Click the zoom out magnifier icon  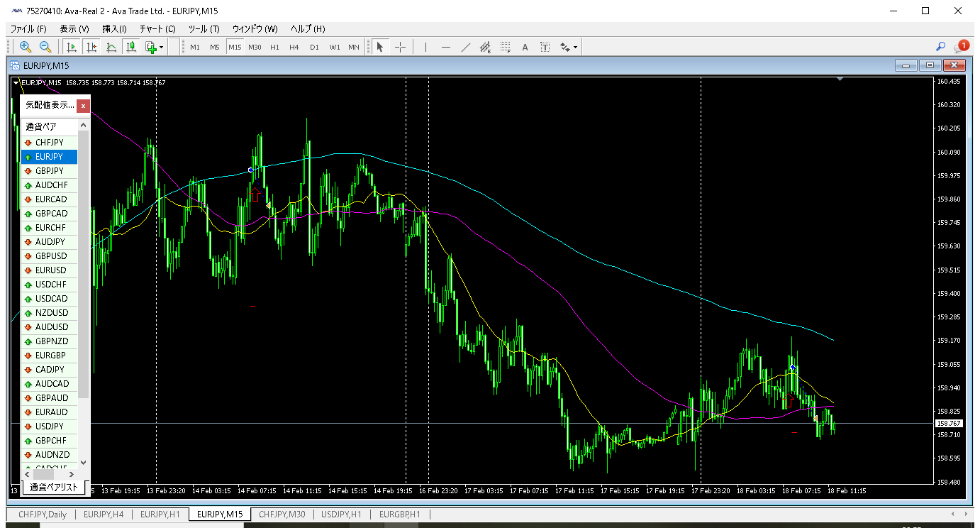[x=45, y=47]
